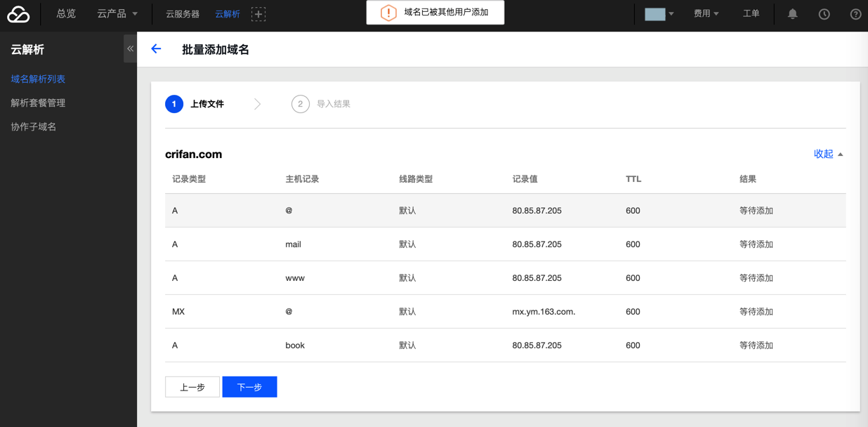
Task: Click the 上一步 button
Action: point(192,387)
